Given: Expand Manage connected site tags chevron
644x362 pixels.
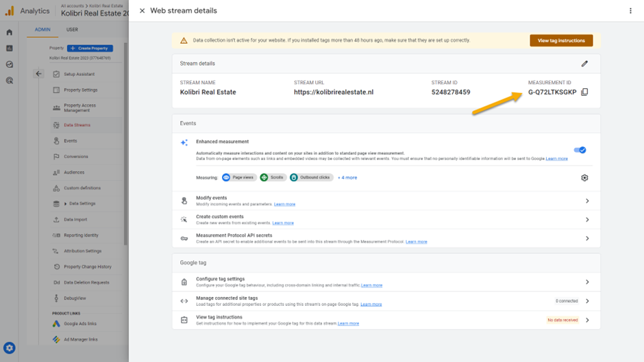Looking at the screenshot, I should (x=587, y=301).
